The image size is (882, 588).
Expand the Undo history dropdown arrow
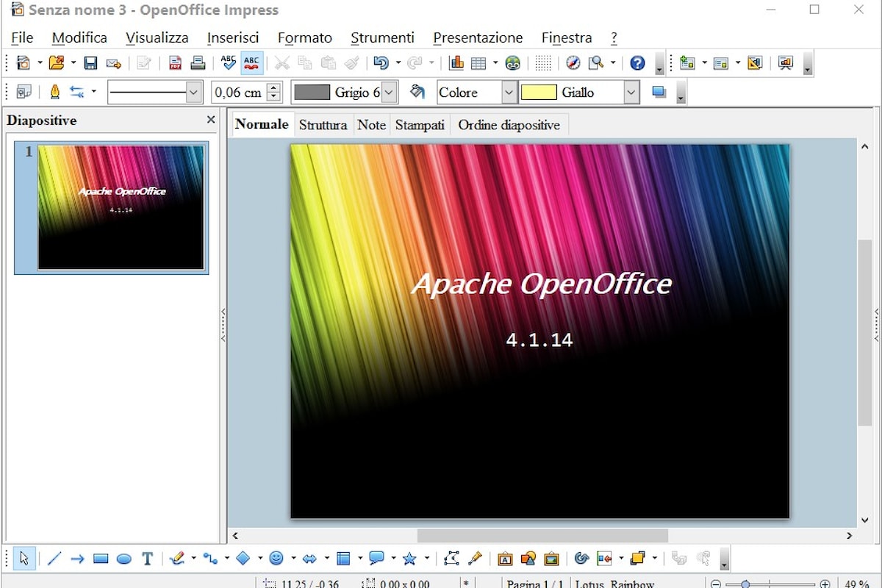click(398, 63)
